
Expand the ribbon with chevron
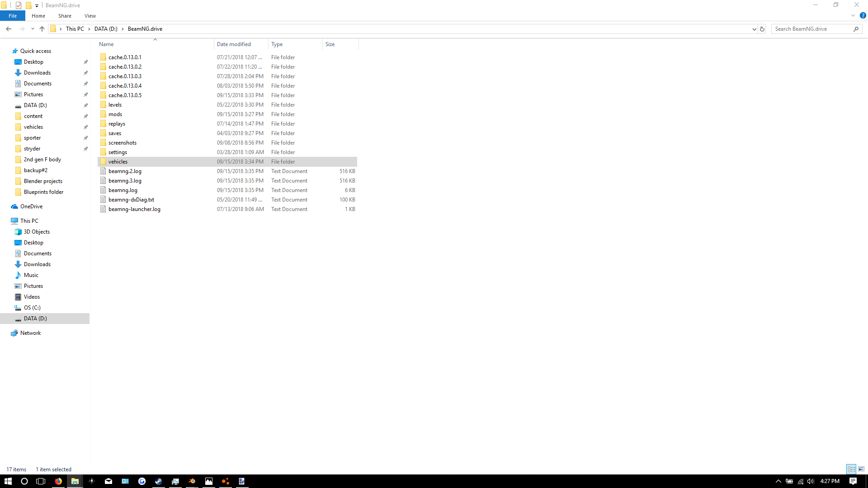coord(853,15)
